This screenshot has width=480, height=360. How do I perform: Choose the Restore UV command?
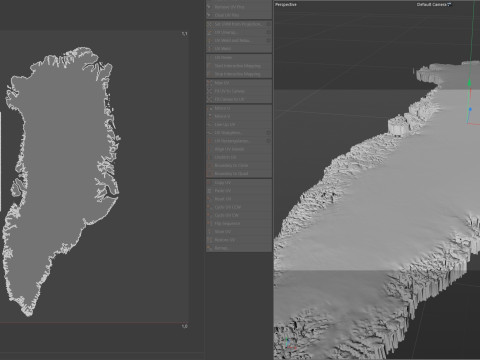pyautogui.click(x=239, y=240)
